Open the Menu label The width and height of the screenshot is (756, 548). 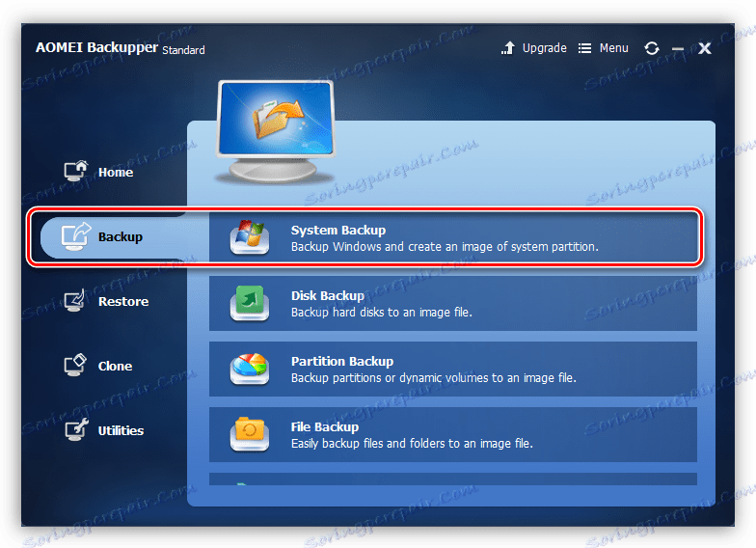[613, 48]
